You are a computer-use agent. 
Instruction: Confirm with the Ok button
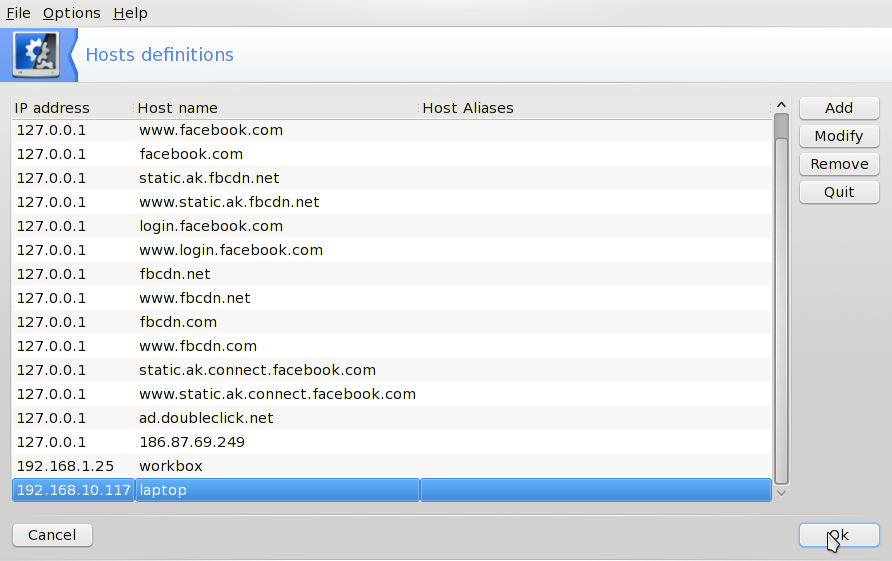click(838, 535)
